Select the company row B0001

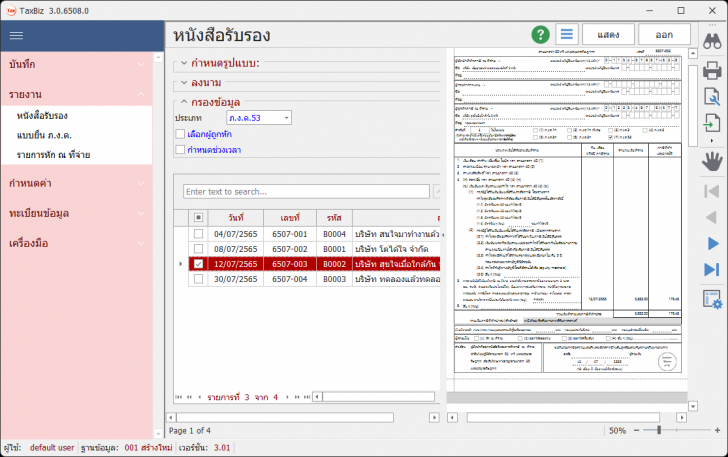pyautogui.click(x=314, y=248)
